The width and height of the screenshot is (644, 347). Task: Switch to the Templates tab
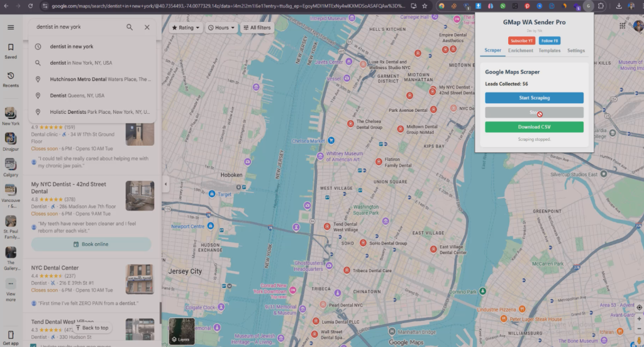(x=550, y=50)
